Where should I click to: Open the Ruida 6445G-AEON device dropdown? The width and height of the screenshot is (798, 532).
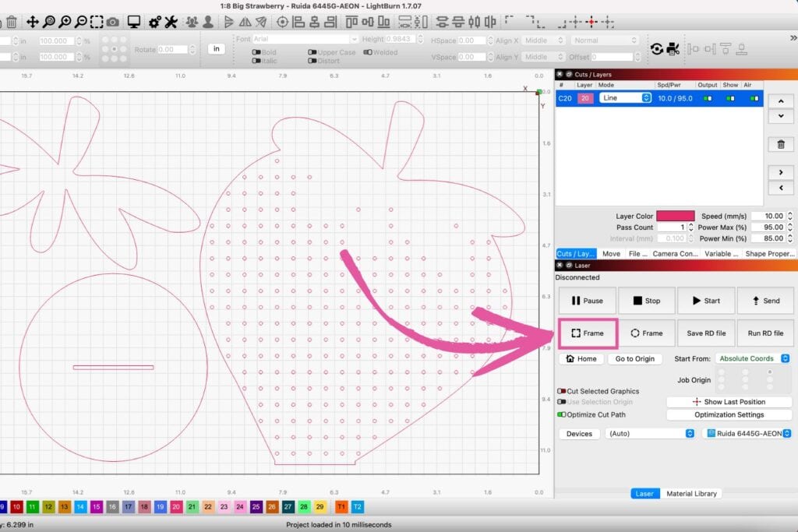[x=748, y=433]
